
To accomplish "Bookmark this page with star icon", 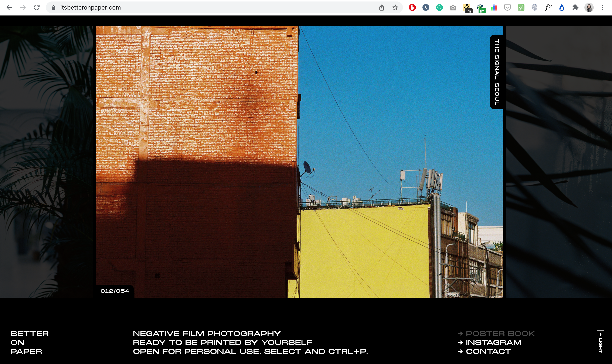I will (395, 8).
